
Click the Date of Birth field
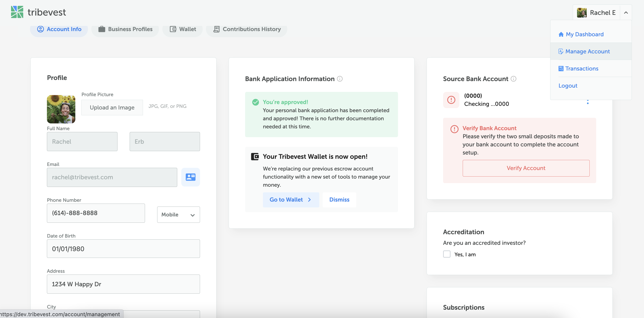tap(124, 249)
